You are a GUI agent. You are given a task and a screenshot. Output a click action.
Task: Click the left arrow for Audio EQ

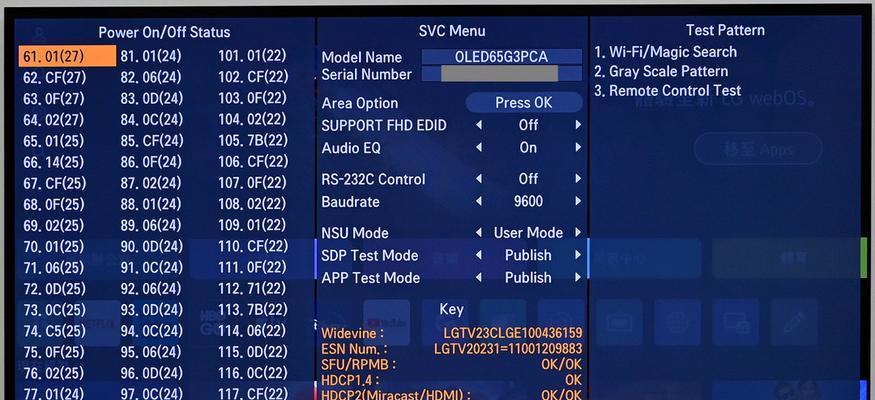479,148
